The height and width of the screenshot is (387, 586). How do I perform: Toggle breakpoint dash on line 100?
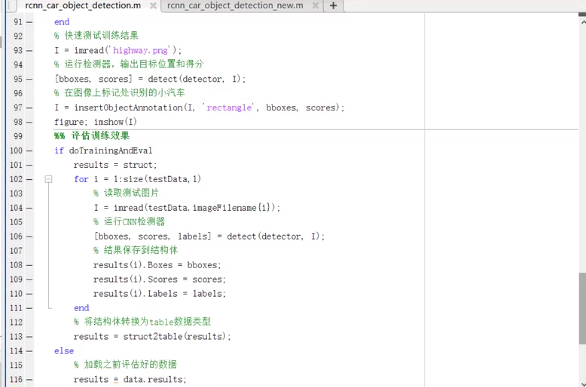point(30,151)
